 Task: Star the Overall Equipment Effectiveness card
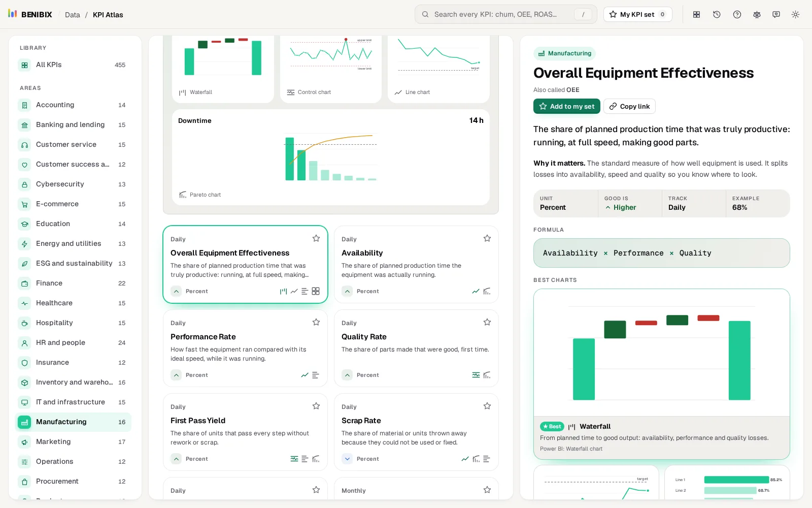316,238
